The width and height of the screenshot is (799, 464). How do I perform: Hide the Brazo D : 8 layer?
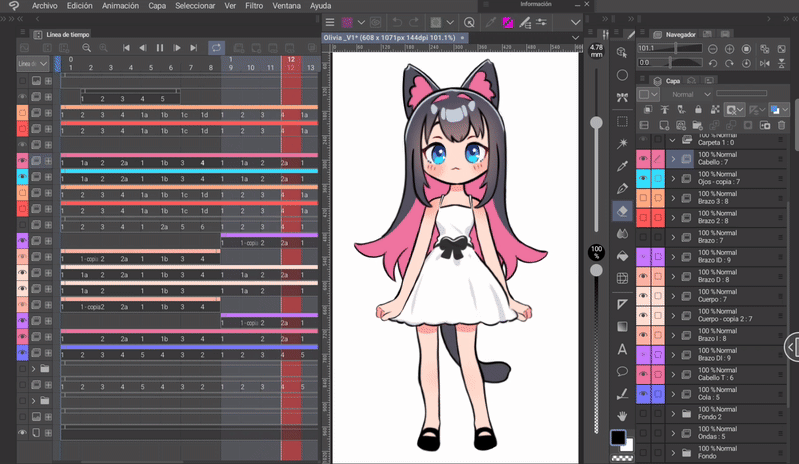[643, 277]
